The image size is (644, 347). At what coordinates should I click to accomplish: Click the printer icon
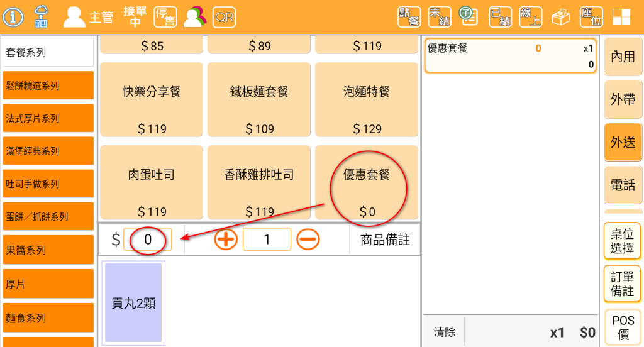560,17
